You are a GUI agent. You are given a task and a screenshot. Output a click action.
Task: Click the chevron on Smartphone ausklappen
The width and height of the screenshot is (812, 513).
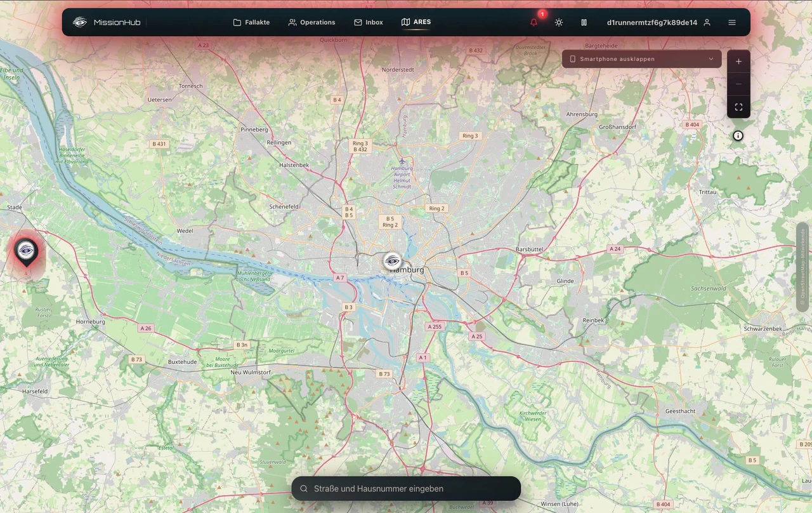(x=710, y=59)
